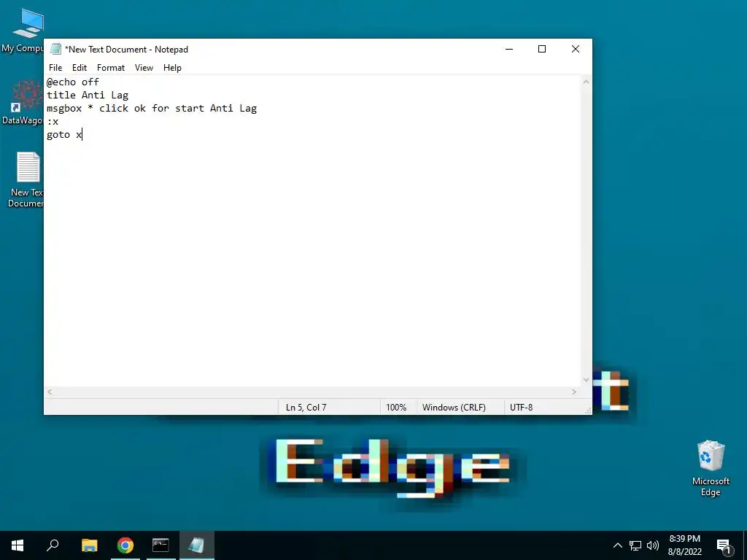Click the network tray icon
The height and width of the screenshot is (560, 747).
coord(635,545)
